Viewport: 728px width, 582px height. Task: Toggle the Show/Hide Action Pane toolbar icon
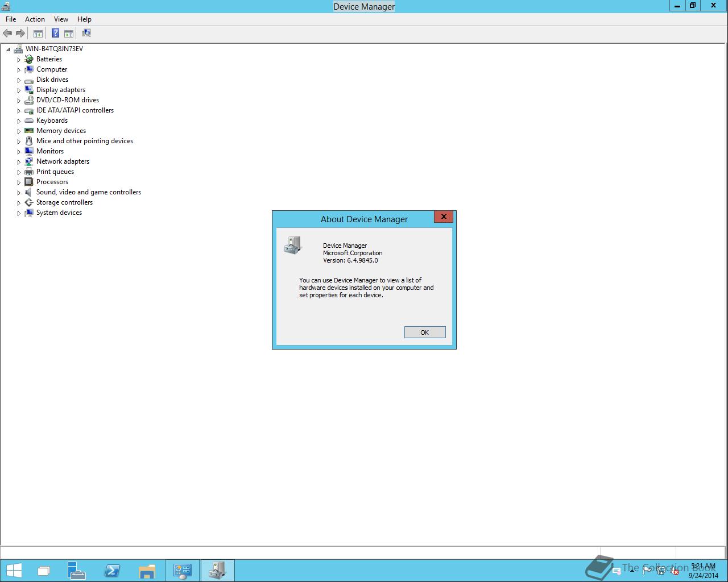69,34
